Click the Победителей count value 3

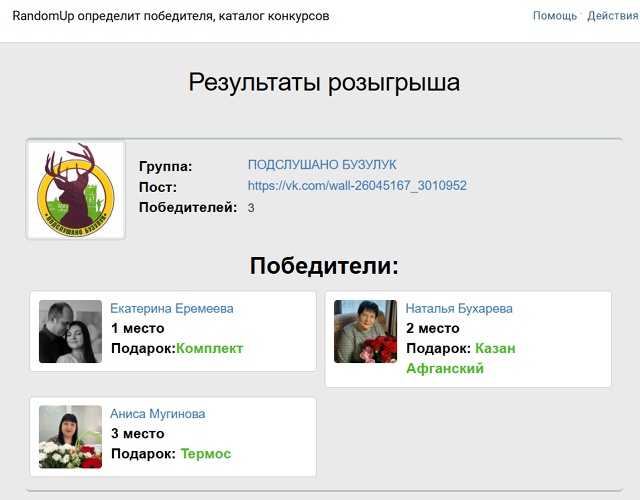click(251, 208)
